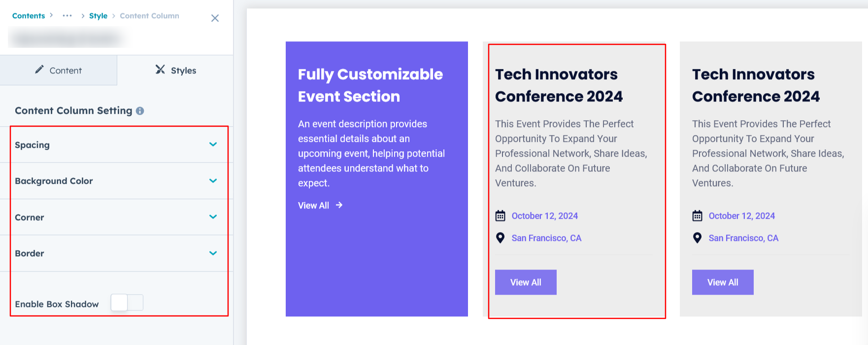Click View All button in middle card
868x345 pixels.
526,282
